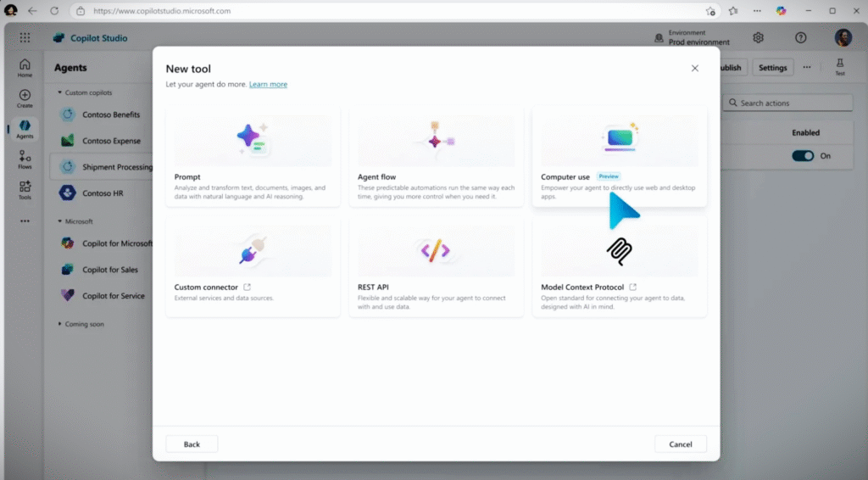Open the more options menu beside Settings

807,68
